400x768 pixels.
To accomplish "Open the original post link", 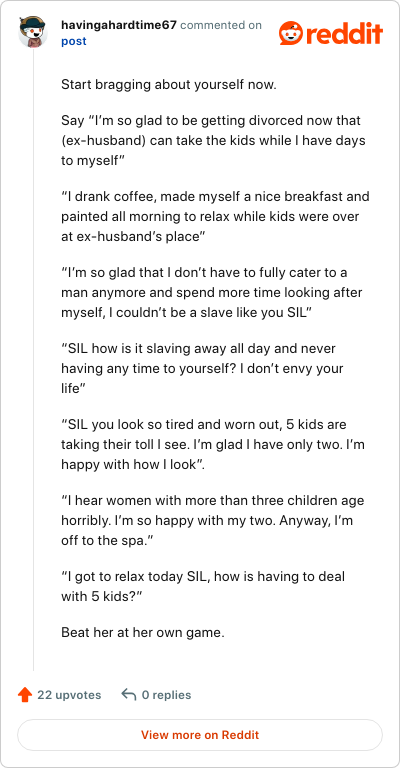I will [73, 41].
